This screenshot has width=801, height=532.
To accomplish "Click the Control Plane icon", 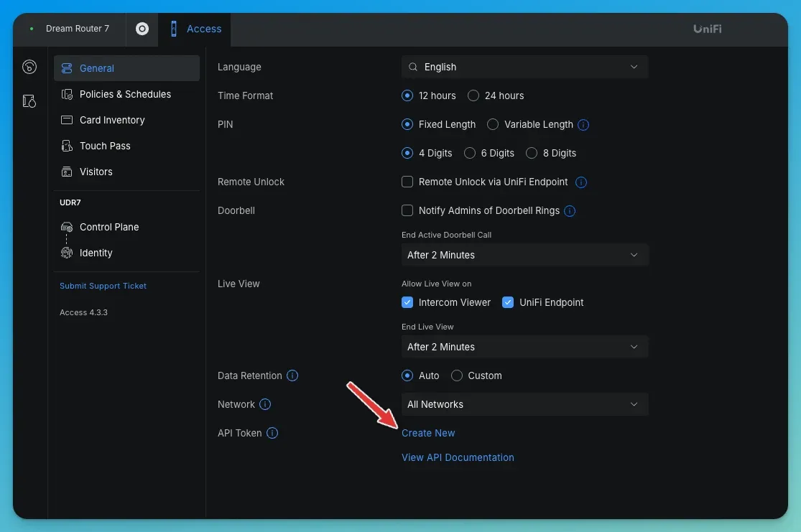I will coord(67,227).
